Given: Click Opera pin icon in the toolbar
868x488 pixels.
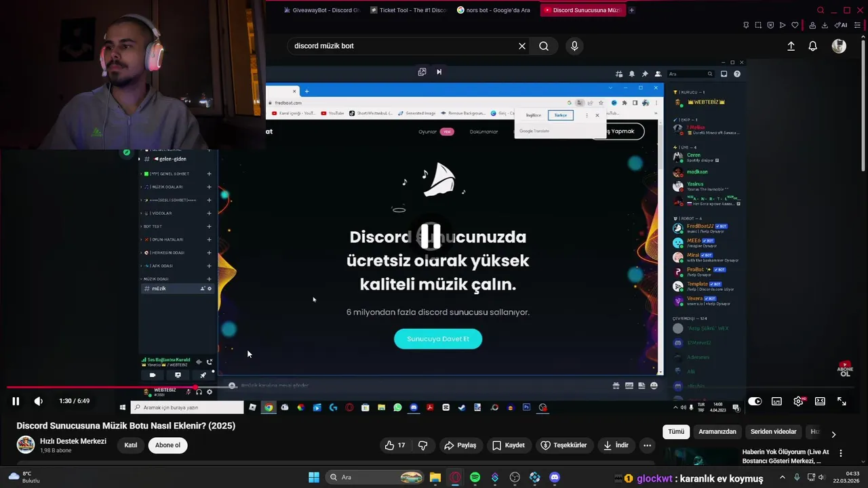Looking at the screenshot, I should 746,25.
